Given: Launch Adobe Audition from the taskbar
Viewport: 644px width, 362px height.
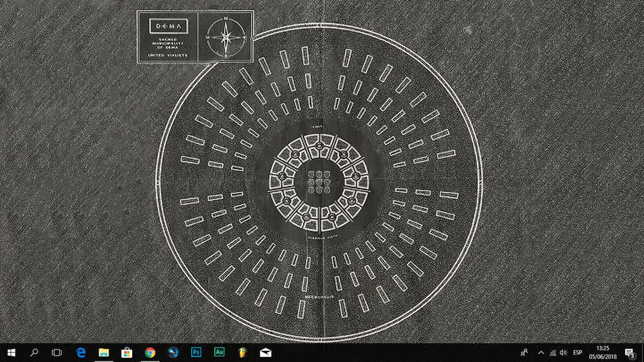Looking at the screenshot, I should [x=219, y=353].
